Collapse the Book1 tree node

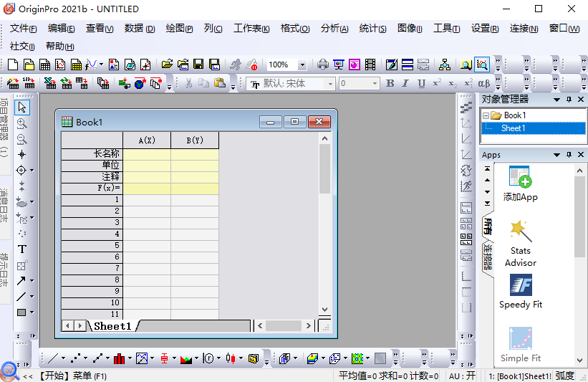(486, 115)
